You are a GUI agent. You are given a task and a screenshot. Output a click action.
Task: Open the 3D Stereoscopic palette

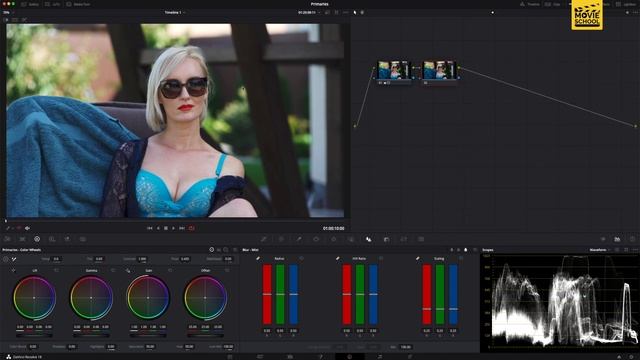421,239
